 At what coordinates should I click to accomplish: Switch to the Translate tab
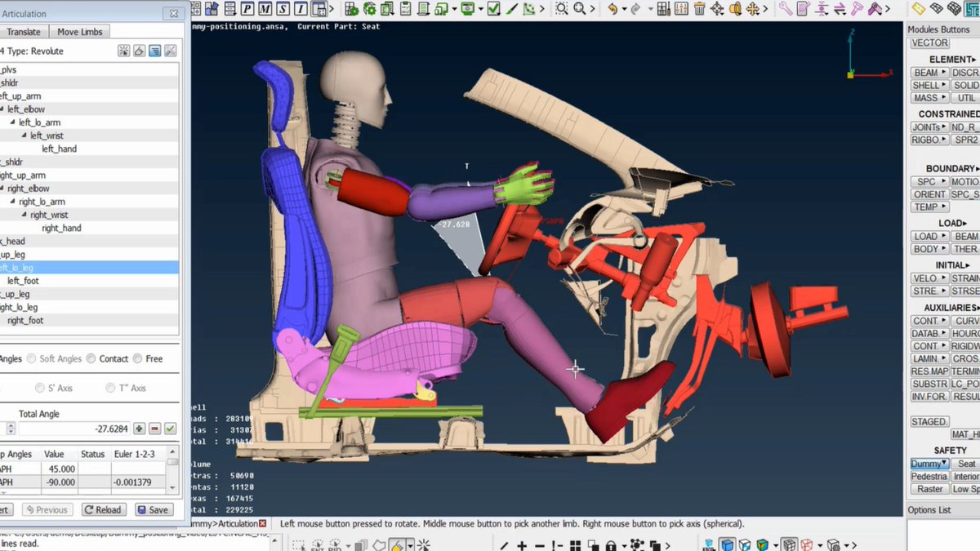24,32
